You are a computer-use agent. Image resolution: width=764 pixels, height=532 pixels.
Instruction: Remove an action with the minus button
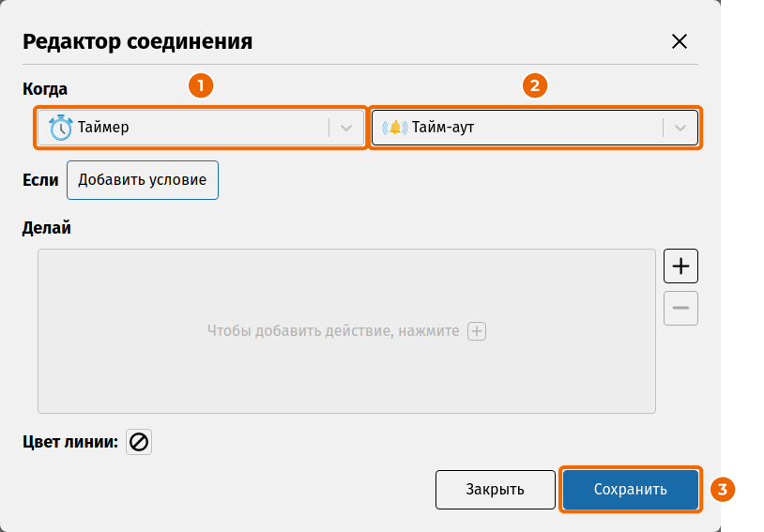coord(680,308)
